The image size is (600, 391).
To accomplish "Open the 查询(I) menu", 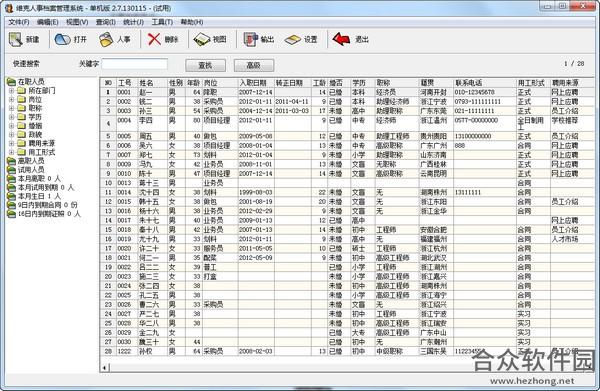I will (106, 22).
